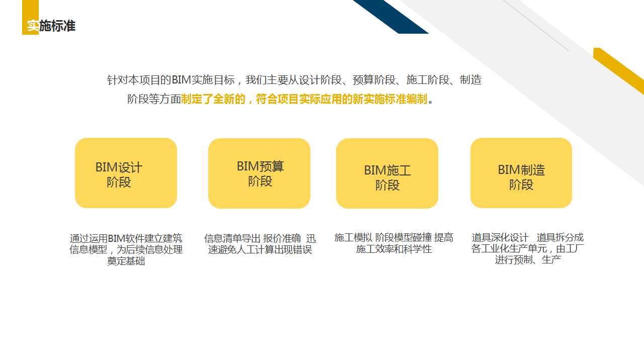644x362 pixels.
Task: Click the caption text under BIM设计阶段
Action: click(x=126, y=250)
